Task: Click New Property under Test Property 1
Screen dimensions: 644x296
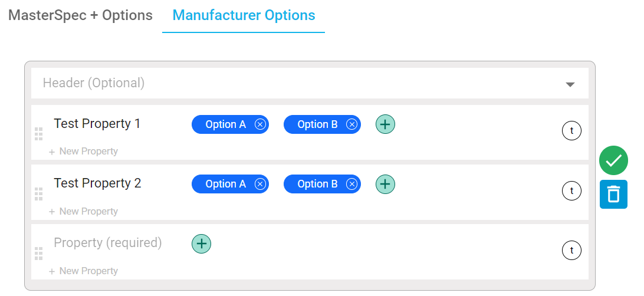Action: [83, 152]
